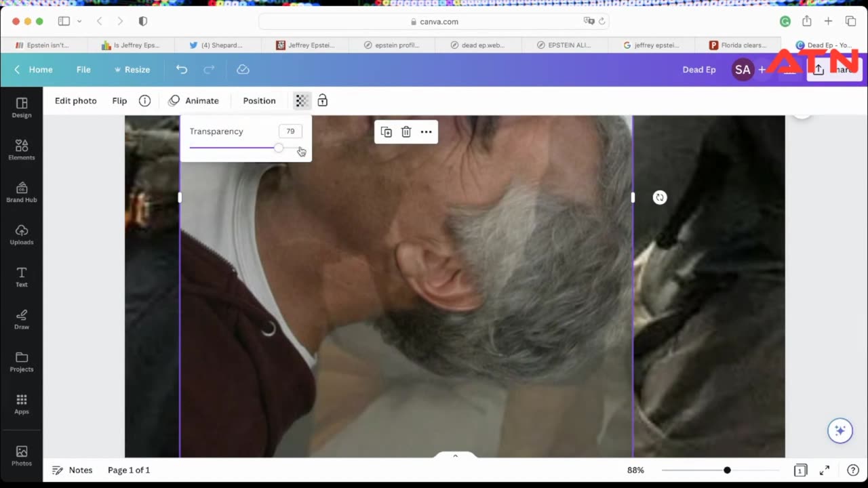Open Brand Hub in sidebar
This screenshot has width=868, height=488.
pyautogui.click(x=22, y=192)
